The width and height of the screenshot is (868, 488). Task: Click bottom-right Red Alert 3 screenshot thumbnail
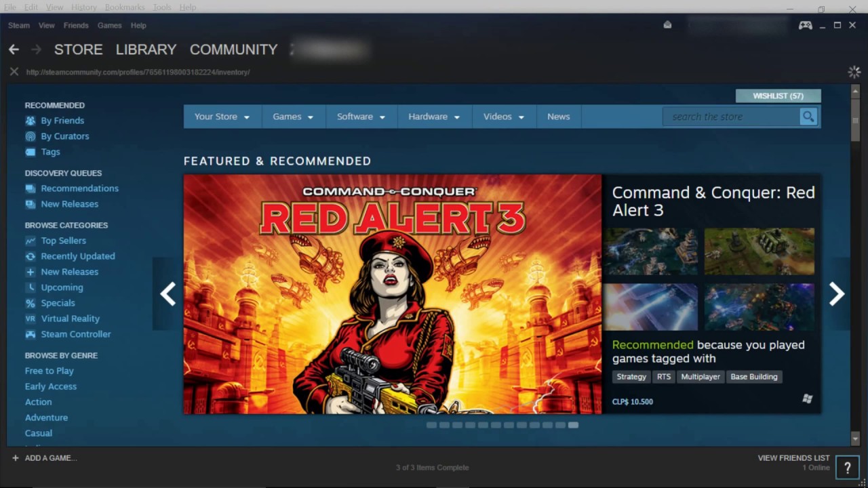point(759,307)
